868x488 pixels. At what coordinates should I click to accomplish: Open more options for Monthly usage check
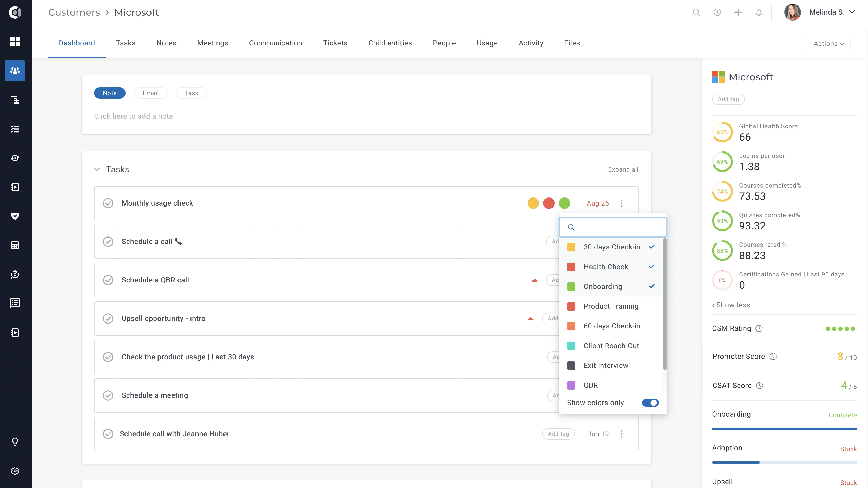[x=621, y=203]
